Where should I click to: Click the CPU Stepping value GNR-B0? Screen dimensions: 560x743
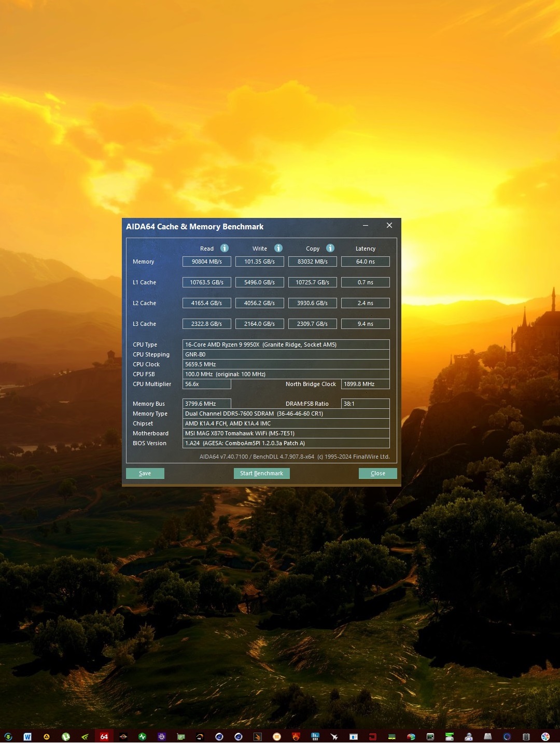pos(286,354)
